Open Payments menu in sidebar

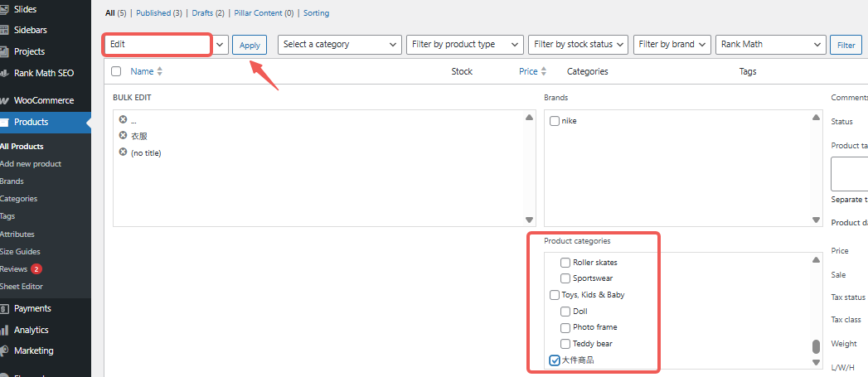coord(32,308)
